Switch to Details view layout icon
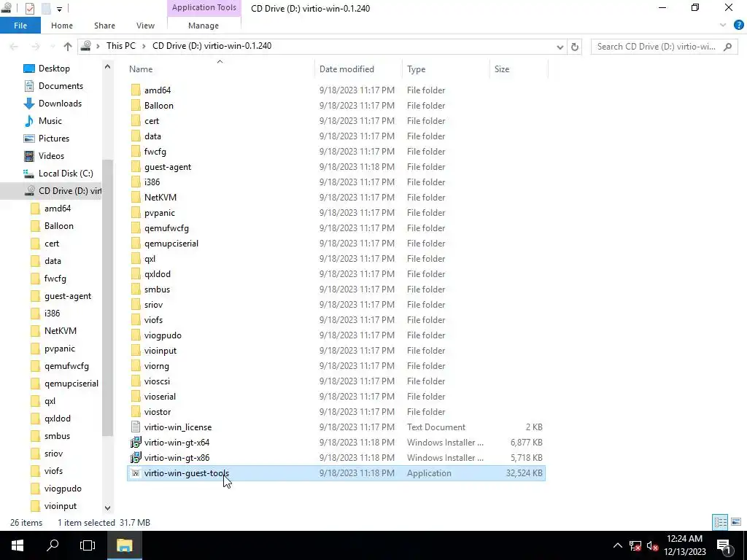This screenshot has width=747, height=560. coord(720,522)
